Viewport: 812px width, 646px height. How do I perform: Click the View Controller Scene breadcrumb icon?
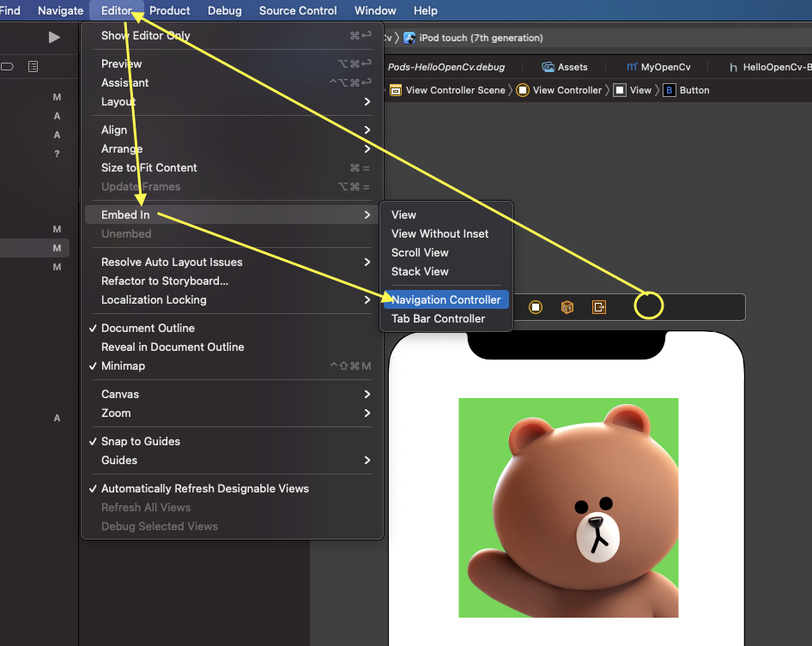click(x=396, y=90)
